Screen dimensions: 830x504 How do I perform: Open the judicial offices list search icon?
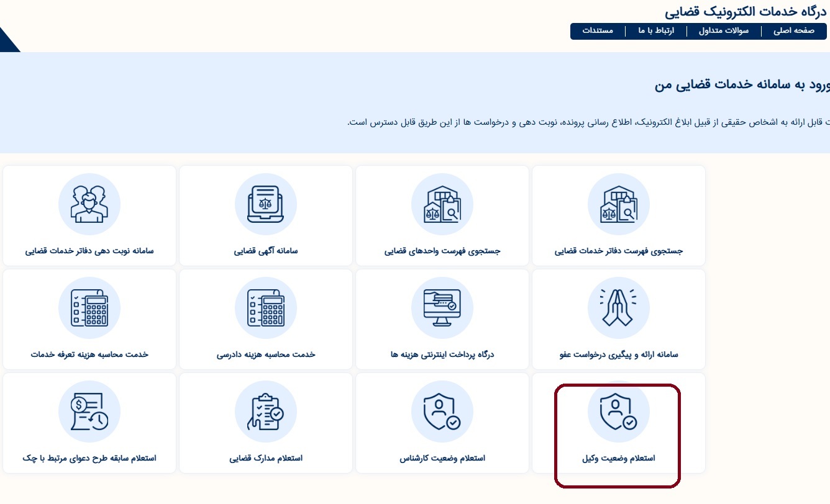point(618,204)
